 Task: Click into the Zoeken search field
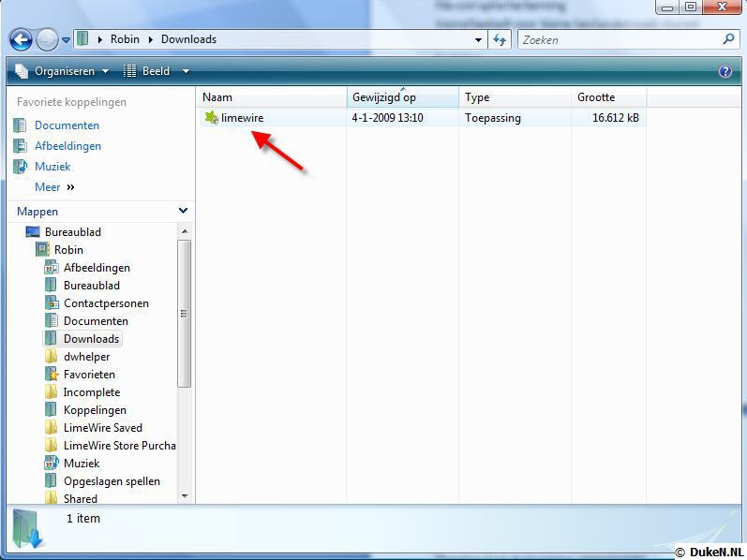point(620,40)
